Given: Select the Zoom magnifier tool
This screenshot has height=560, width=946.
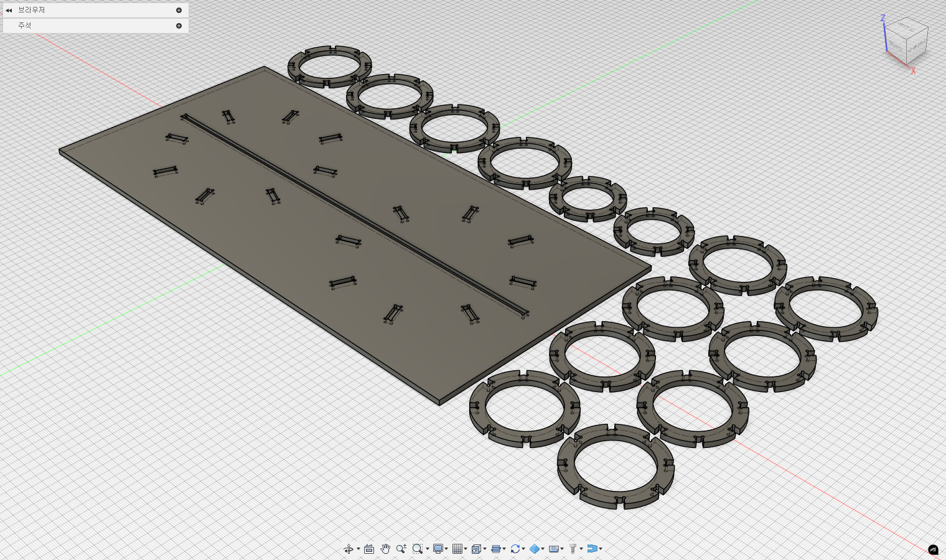Looking at the screenshot, I should pyautogui.click(x=401, y=549).
